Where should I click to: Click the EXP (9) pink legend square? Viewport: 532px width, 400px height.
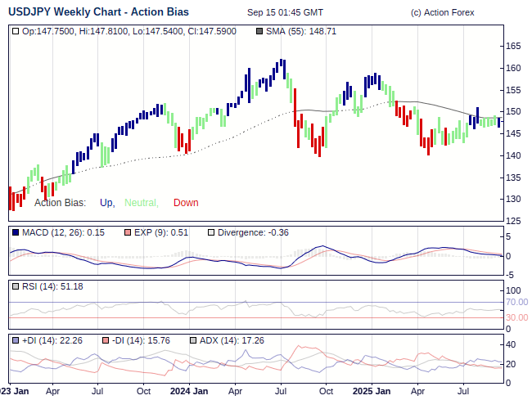pos(128,232)
